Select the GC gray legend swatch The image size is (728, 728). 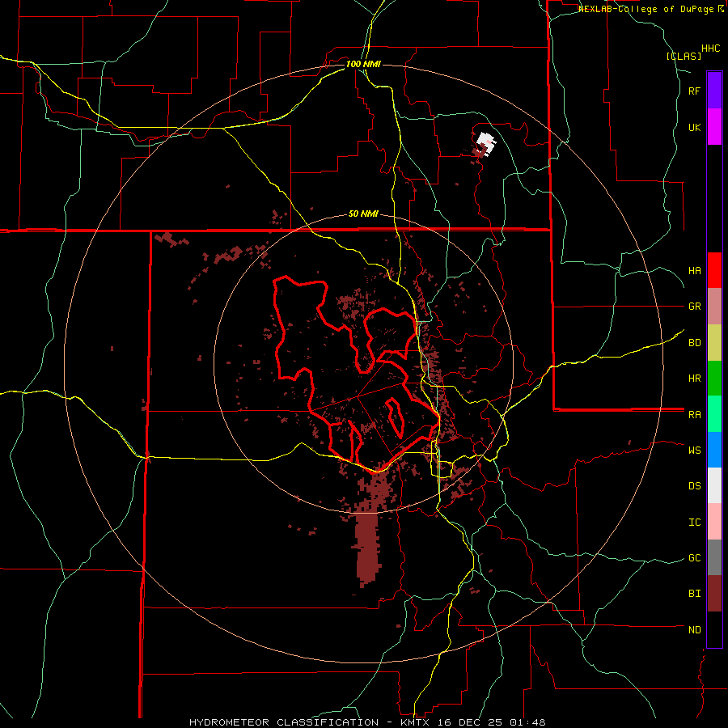(x=714, y=557)
